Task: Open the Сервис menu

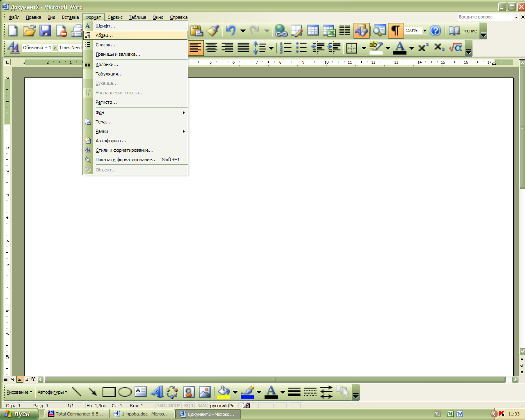Action: (115, 17)
